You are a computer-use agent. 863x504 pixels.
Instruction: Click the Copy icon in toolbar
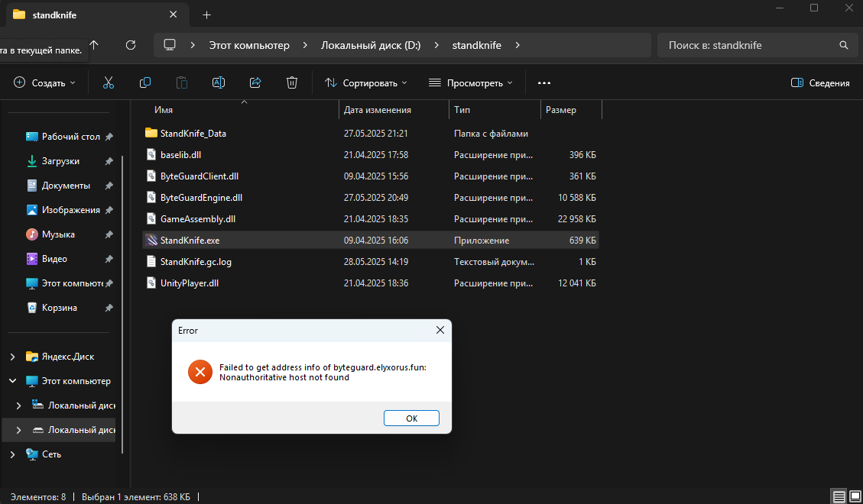tap(145, 83)
